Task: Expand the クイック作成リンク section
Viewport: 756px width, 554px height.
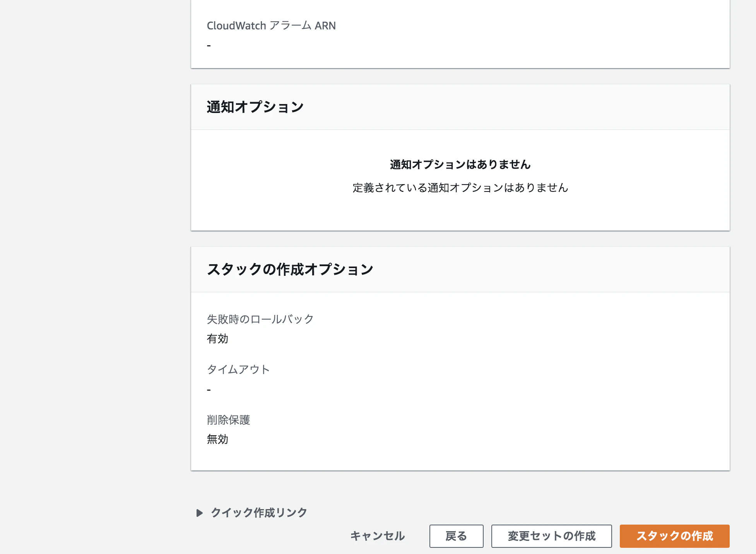Action: point(252,513)
